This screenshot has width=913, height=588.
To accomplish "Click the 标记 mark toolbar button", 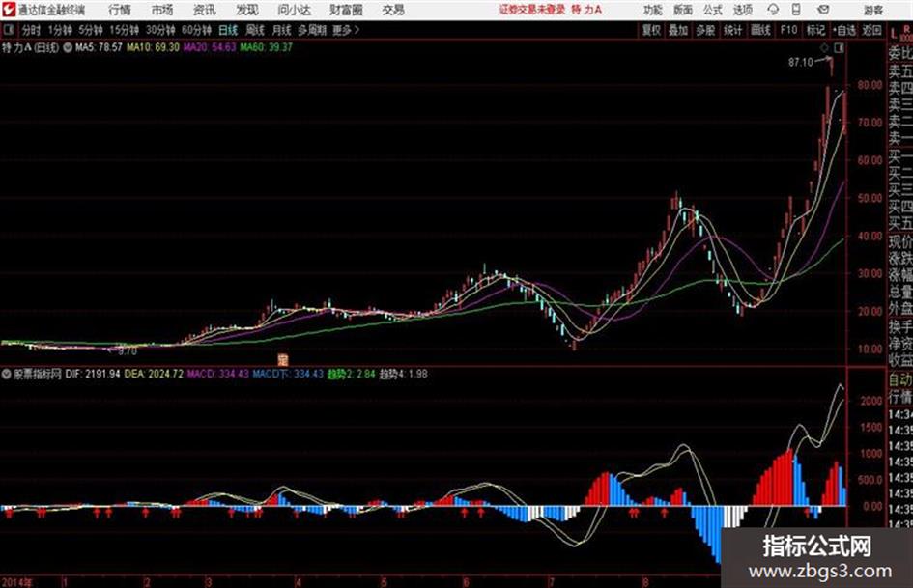I will [815, 30].
